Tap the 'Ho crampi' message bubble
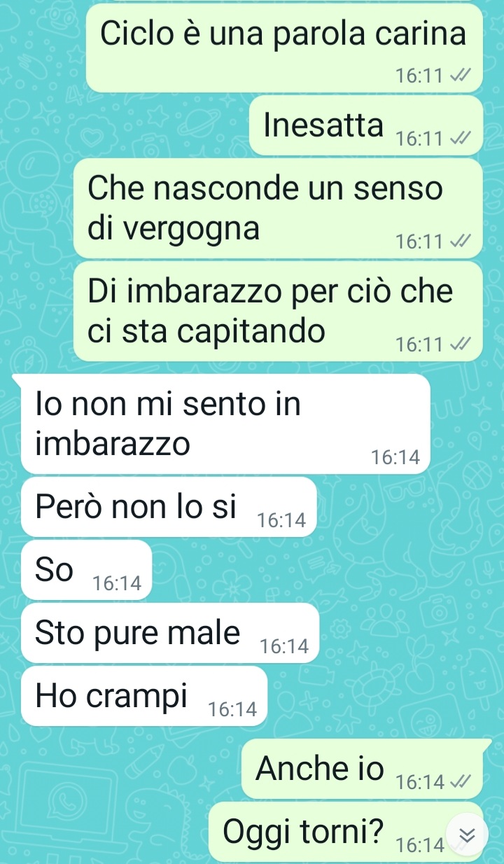The height and width of the screenshot is (864, 504). point(144,696)
